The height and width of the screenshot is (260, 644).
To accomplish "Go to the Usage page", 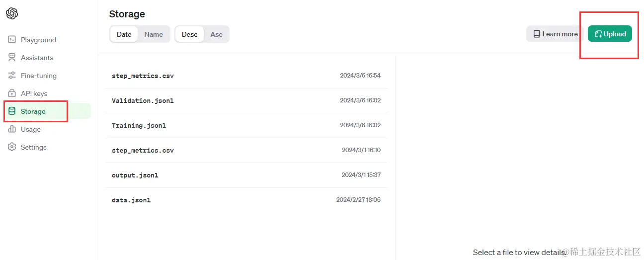I will click(x=31, y=129).
